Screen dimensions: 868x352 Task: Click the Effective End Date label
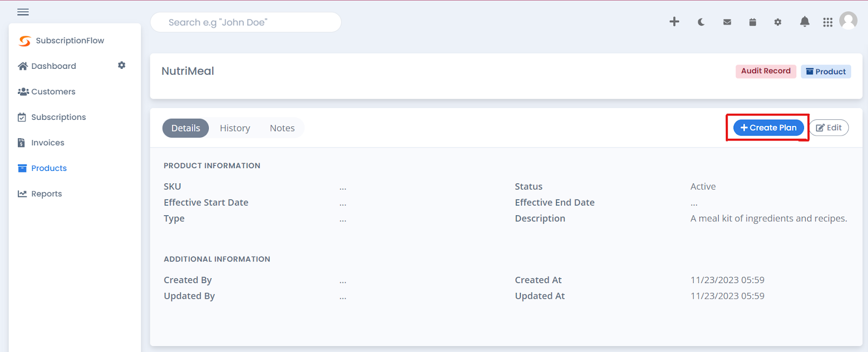554,202
